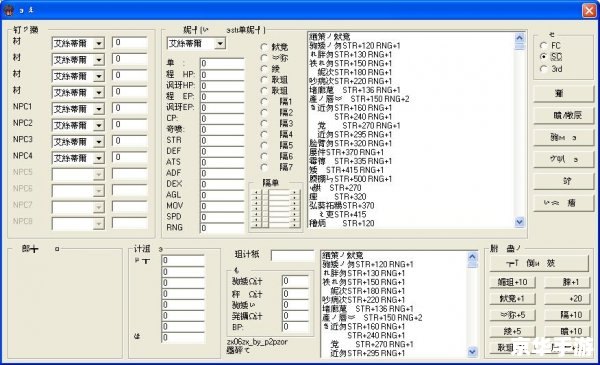The height and width of the screenshot is (365, 600).
Task: Click the bottom list's scroll-down arrow
Action: click(473, 351)
